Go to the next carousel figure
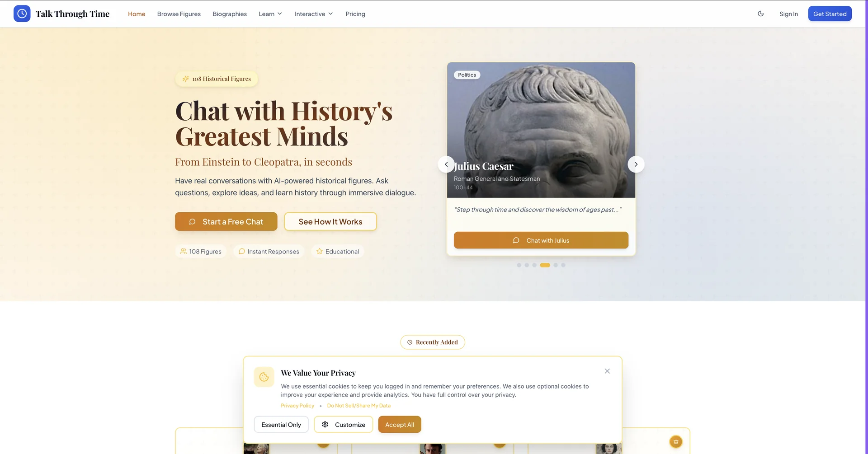The height and width of the screenshot is (454, 868). point(636,164)
